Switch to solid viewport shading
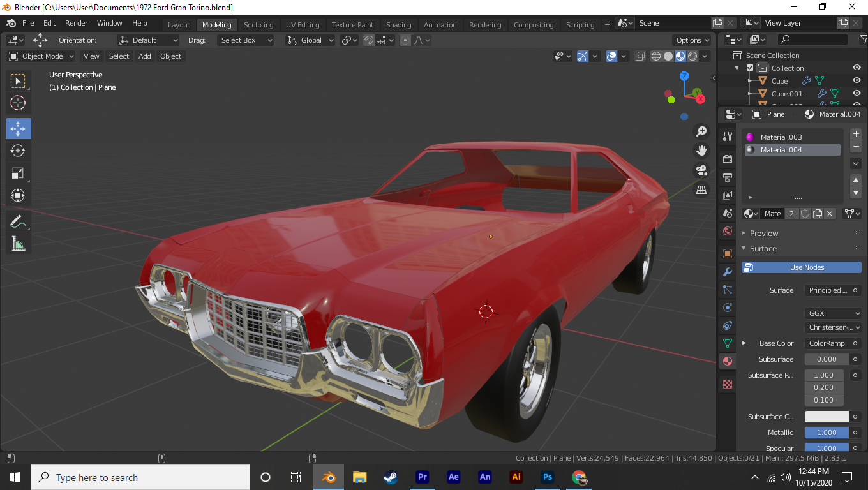Screen dimensions: 868x490 (x=668, y=56)
